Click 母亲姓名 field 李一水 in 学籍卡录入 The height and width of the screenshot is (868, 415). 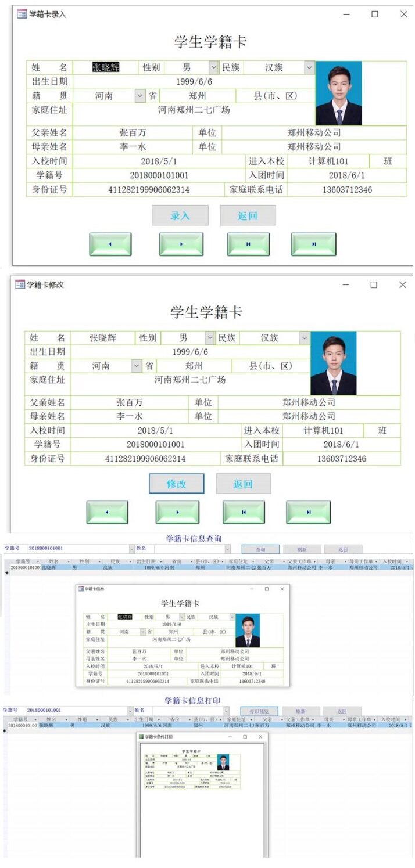pos(133,147)
